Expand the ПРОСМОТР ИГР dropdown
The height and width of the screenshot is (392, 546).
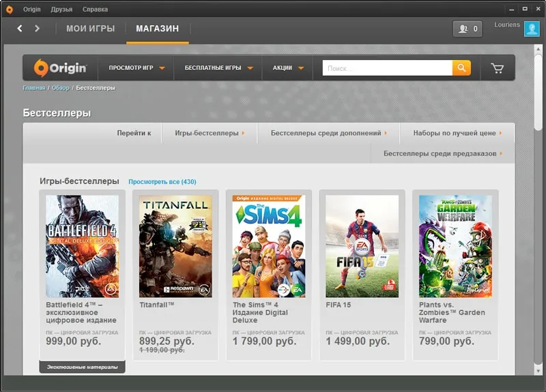[x=136, y=67]
